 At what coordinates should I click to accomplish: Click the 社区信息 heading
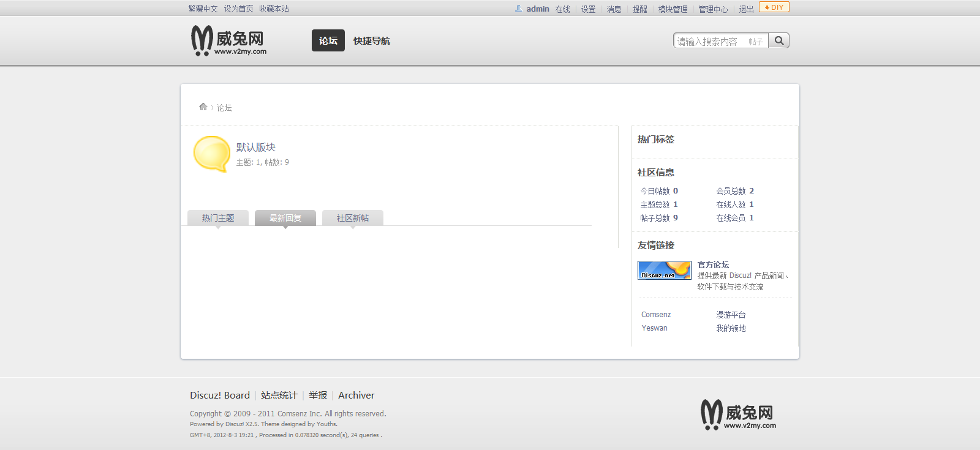coord(656,173)
